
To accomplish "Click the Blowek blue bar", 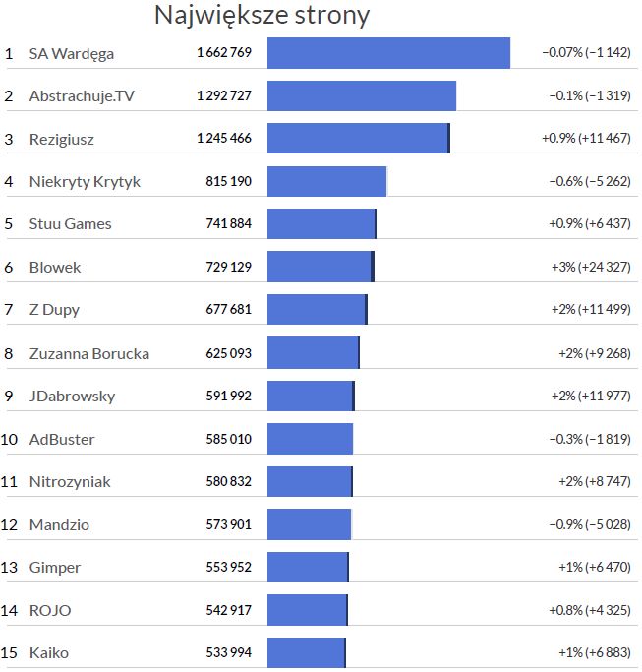I will tap(320, 267).
